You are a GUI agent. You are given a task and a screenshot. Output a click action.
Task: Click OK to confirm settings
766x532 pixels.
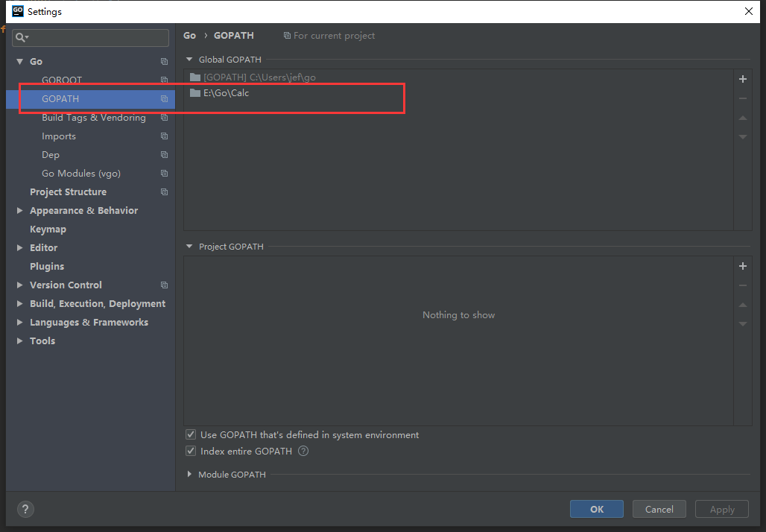(x=597, y=509)
